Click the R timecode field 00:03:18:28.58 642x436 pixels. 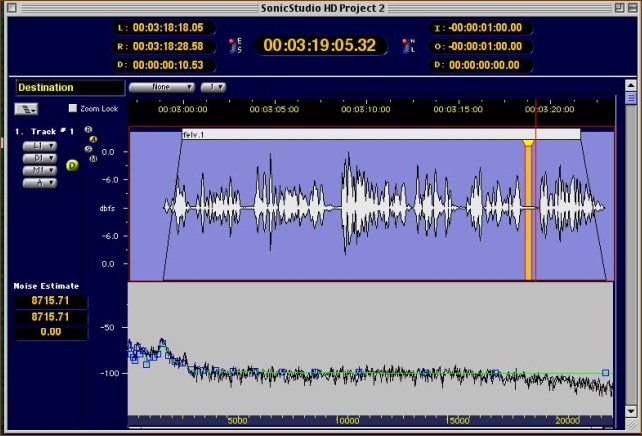[x=164, y=46]
